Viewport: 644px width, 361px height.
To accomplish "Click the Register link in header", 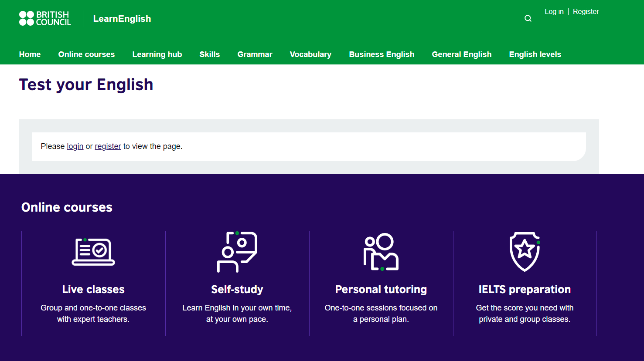I will [586, 12].
